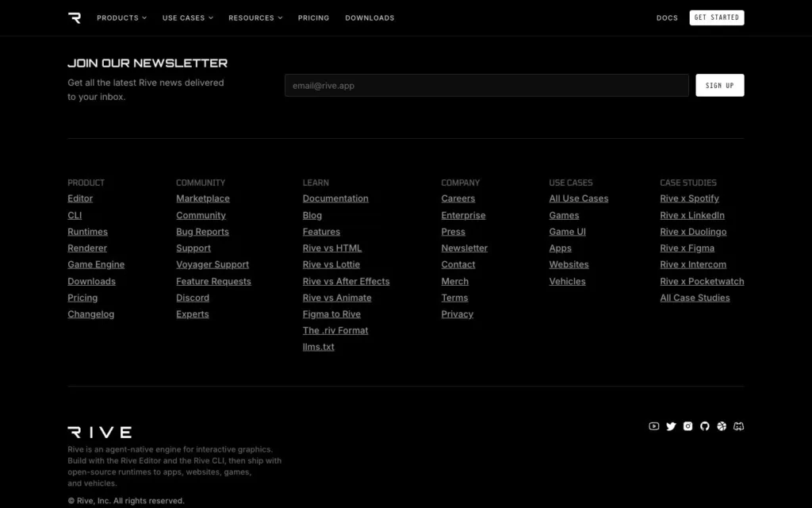This screenshot has width=812, height=508.
Task: Open Downloads in the top navigation
Action: coord(370,17)
